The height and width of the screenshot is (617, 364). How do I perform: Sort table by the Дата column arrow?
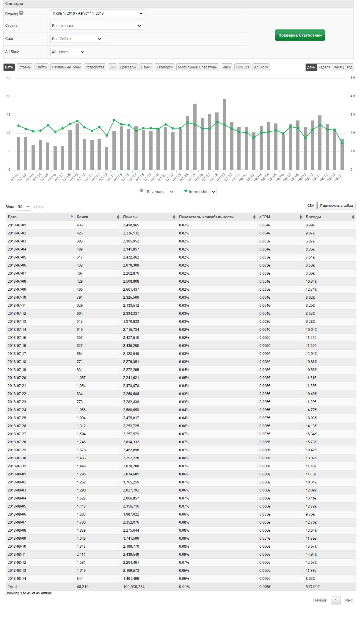click(72, 216)
